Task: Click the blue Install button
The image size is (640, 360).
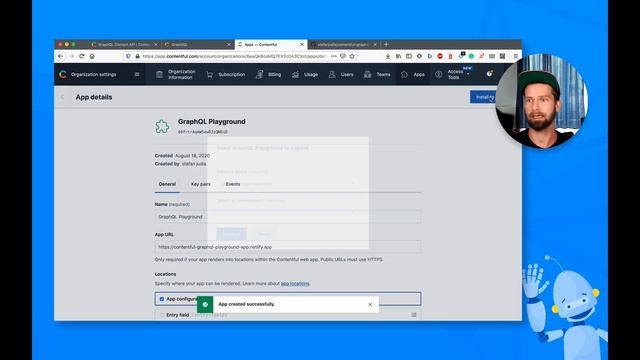Action: [x=484, y=97]
